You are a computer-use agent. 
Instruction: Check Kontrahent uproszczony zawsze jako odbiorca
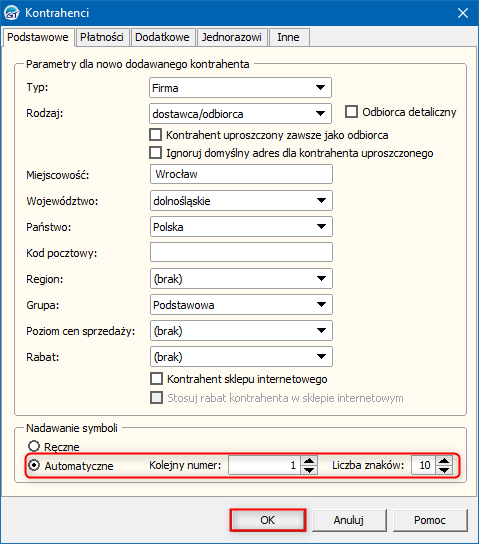[155, 135]
